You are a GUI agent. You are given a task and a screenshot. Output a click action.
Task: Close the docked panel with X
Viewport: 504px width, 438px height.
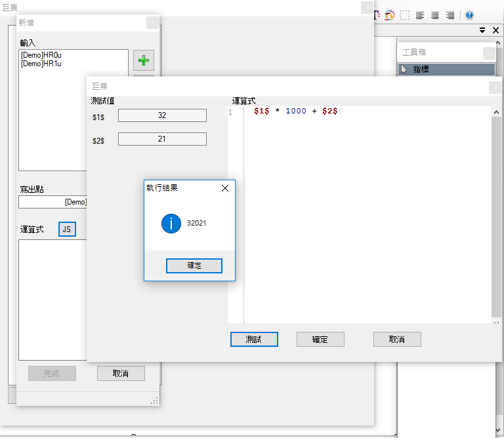494,30
